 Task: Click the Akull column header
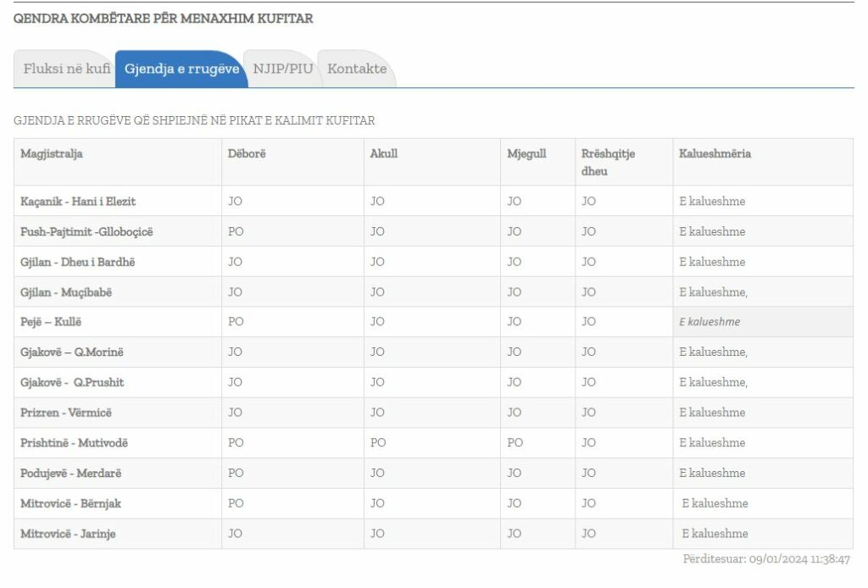click(384, 153)
